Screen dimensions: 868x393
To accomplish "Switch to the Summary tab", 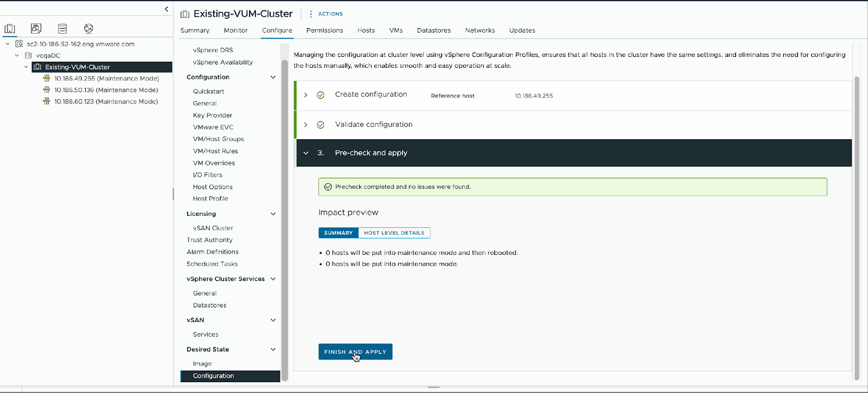I will 195,30.
